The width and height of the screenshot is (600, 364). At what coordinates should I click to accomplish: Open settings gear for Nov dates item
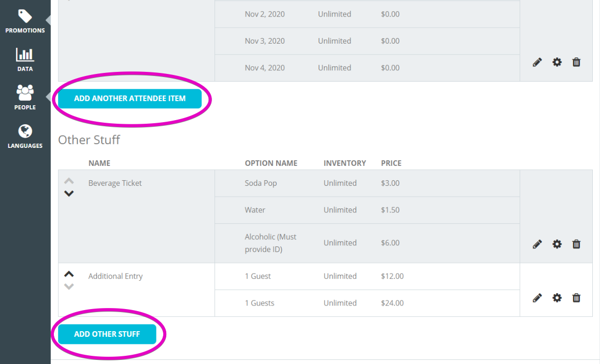[557, 62]
